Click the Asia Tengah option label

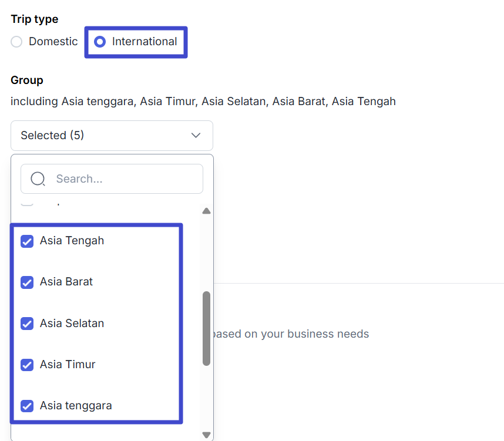coord(72,241)
